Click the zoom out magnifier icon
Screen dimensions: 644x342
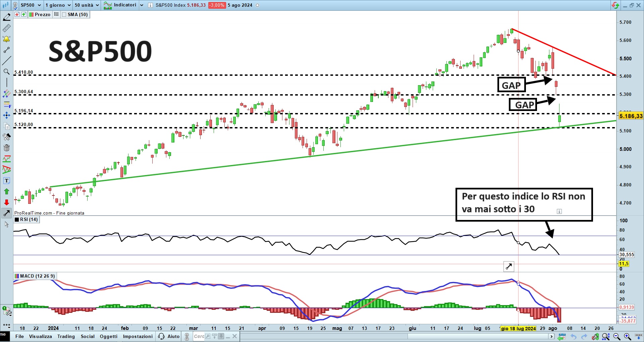click(617, 336)
